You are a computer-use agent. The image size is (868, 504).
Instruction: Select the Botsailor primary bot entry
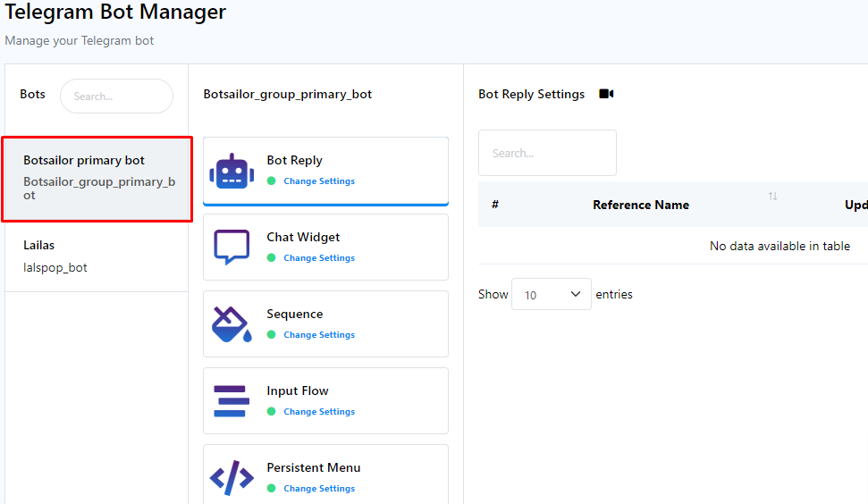97,180
